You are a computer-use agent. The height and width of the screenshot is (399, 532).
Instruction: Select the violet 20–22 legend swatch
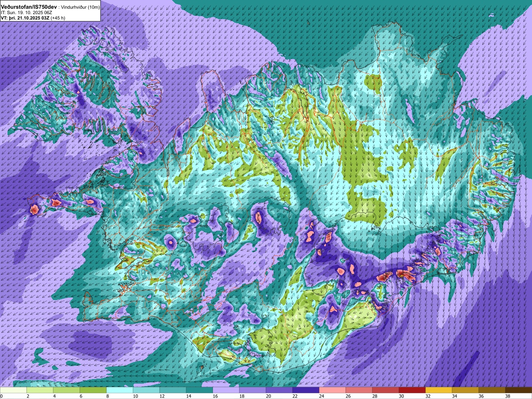(279, 390)
